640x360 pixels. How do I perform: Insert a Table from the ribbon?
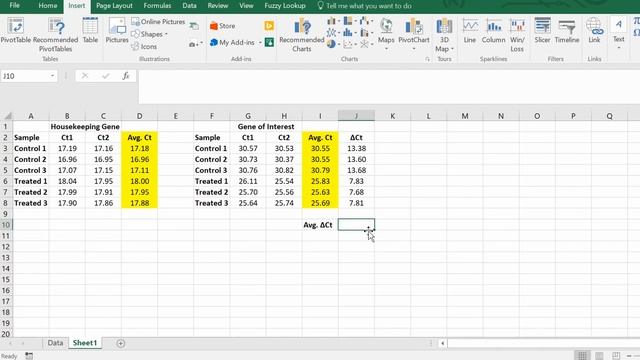click(x=90, y=31)
